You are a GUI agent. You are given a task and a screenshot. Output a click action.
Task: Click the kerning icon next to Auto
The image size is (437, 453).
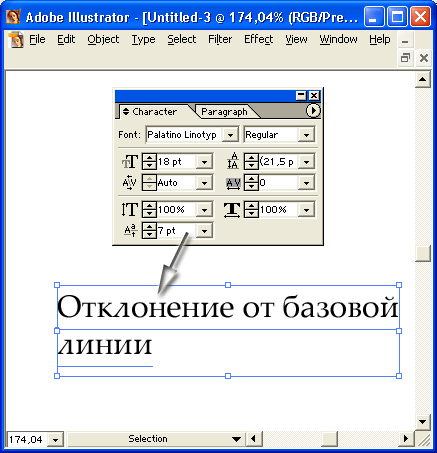tap(129, 183)
